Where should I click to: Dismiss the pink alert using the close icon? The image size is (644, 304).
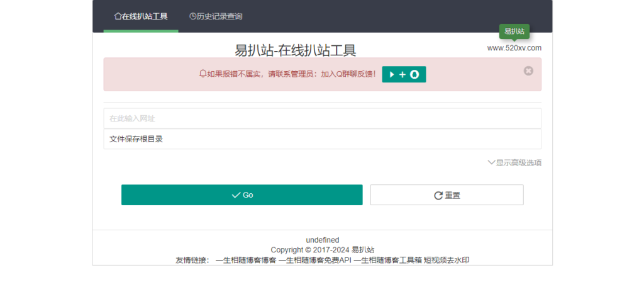click(528, 71)
